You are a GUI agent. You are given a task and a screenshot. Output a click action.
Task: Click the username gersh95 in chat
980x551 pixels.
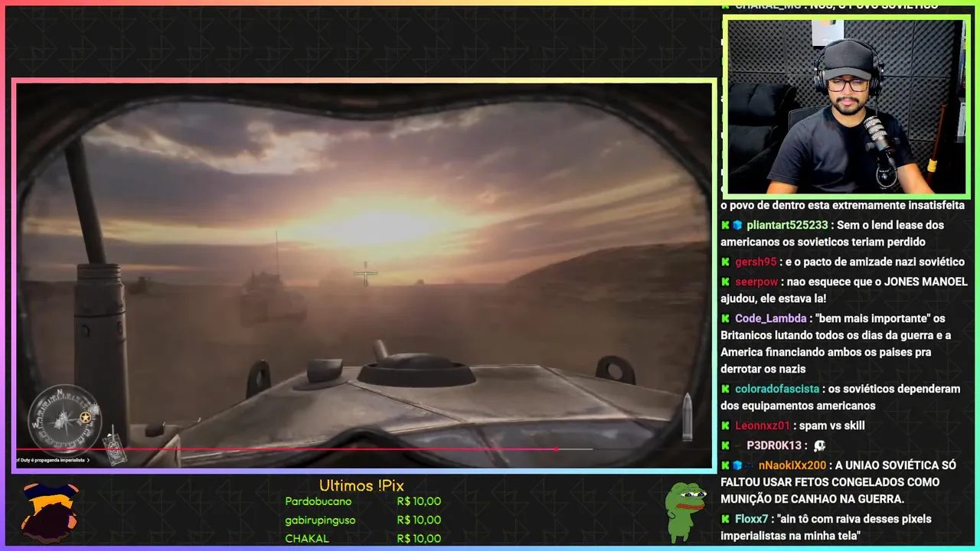pos(756,262)
